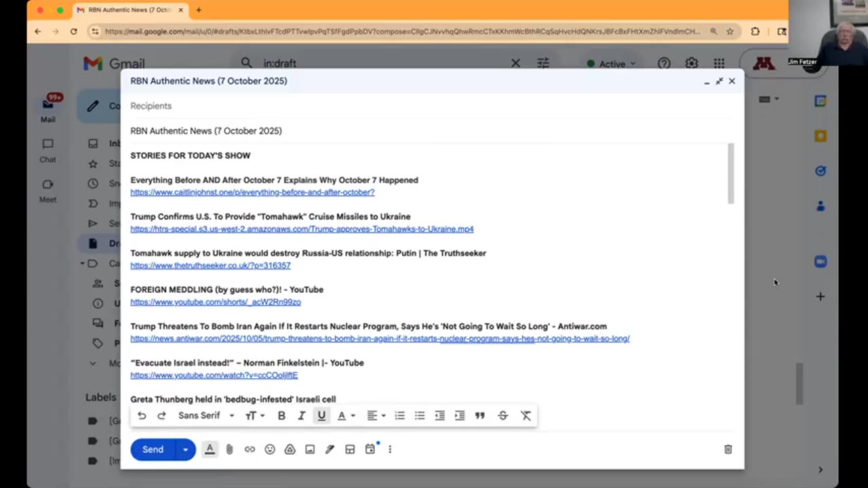Reload the page in Chrome

pos(73,31)
